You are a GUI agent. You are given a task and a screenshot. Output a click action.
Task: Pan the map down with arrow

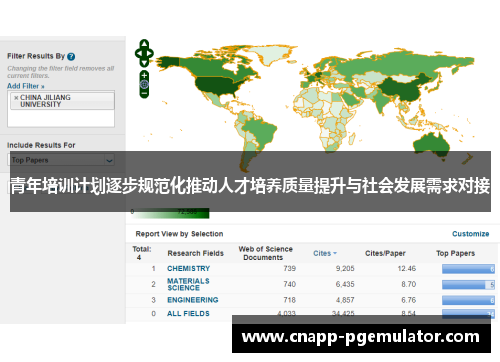(x=144, y=62)
